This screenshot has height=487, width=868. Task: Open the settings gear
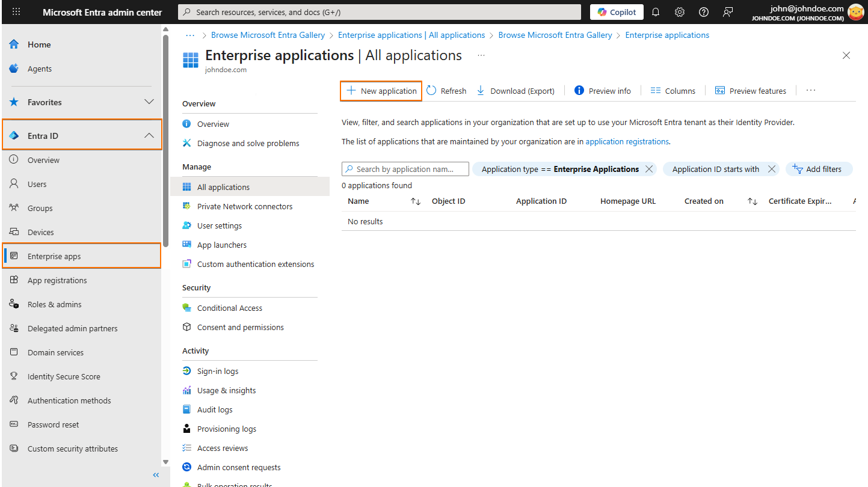click(x=679, y=12)
